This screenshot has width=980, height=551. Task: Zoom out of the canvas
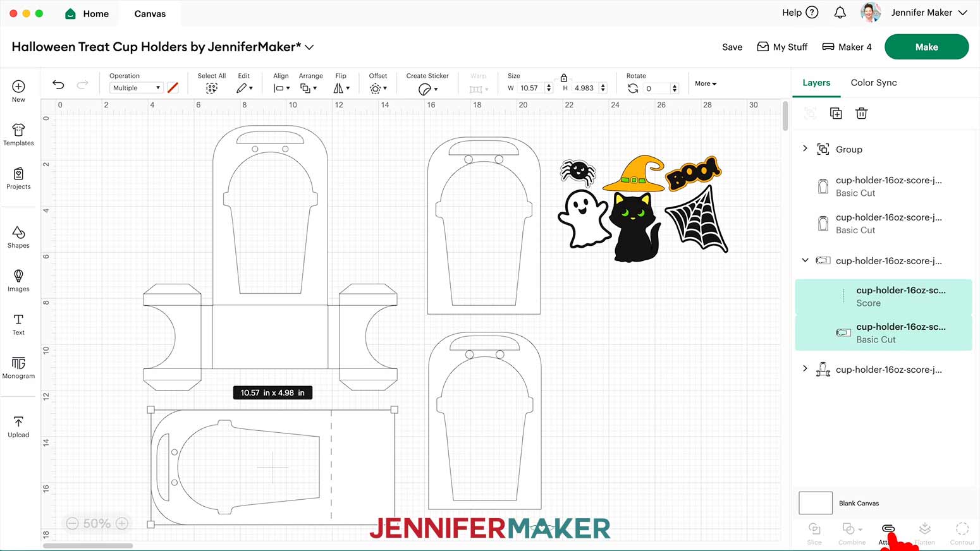click(72, 523)
